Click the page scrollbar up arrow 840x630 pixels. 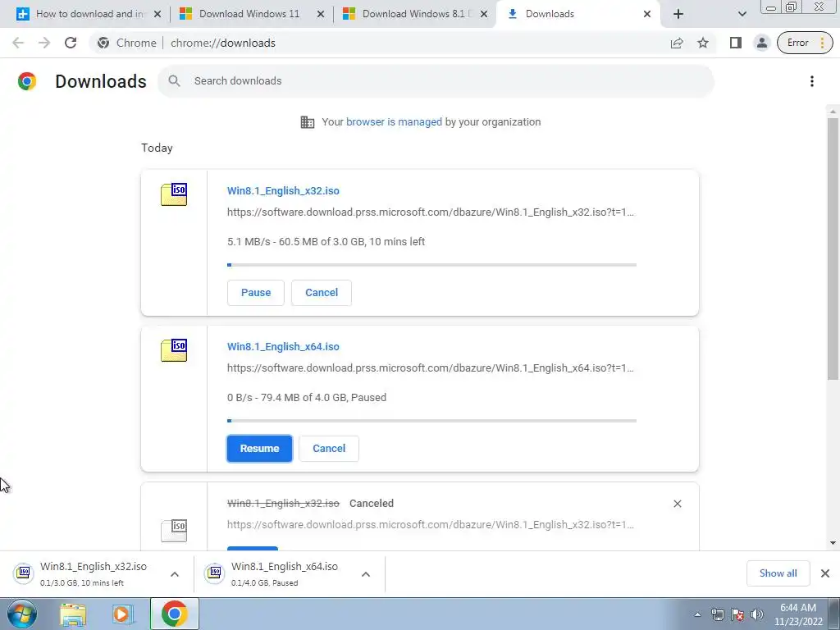coord(833,112)
